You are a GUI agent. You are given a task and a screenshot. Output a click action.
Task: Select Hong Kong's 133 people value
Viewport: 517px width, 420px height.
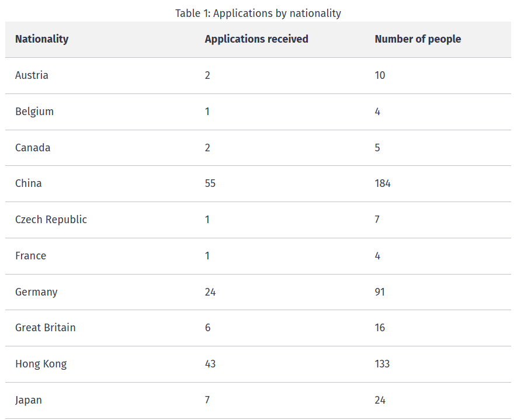coord(382,364)
